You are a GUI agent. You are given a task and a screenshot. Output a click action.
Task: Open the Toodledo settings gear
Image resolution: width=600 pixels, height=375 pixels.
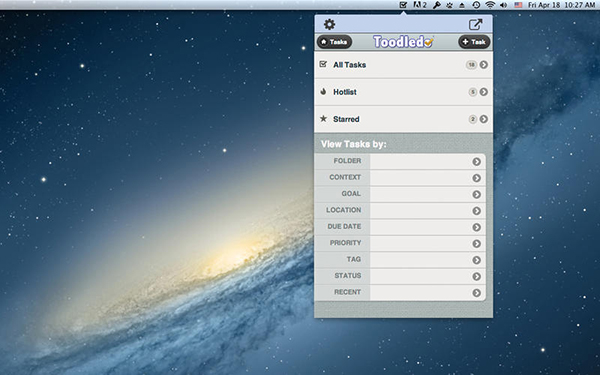pyautogui.click(x=329, y=24)
